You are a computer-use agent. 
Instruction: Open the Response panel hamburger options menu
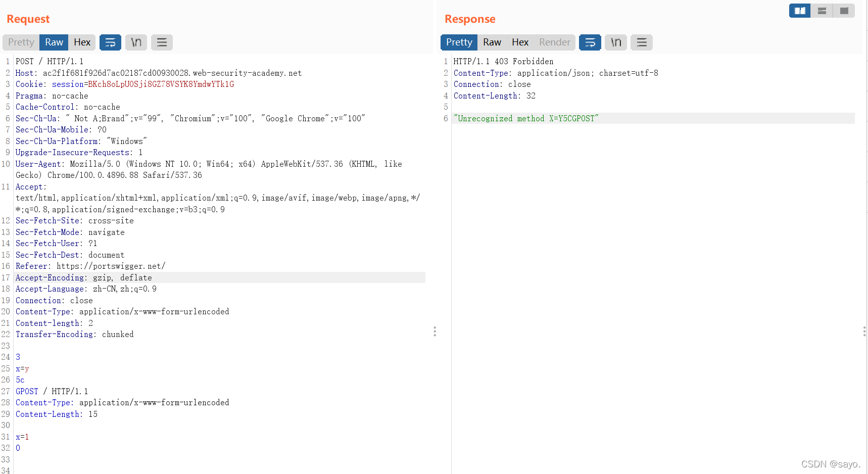coord(642,42)
